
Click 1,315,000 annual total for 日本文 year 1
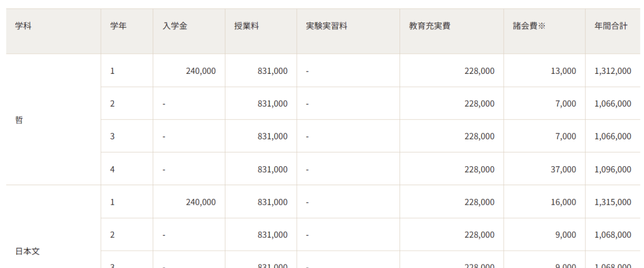[612, 202]
